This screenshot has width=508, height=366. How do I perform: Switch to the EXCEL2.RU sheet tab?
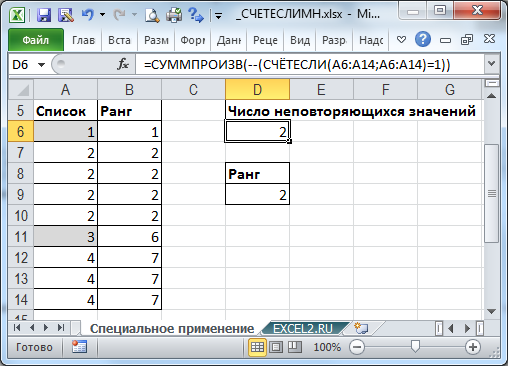click(x=303, y=329)
